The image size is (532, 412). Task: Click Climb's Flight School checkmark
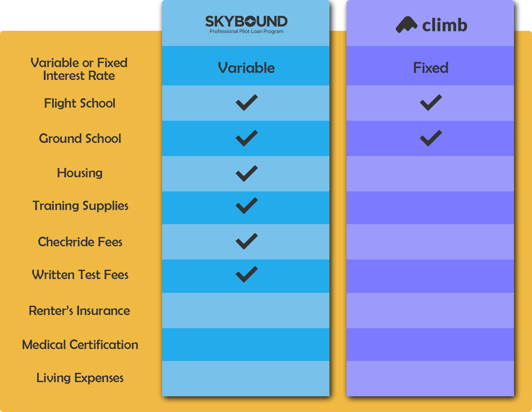[x=431, y=103]
